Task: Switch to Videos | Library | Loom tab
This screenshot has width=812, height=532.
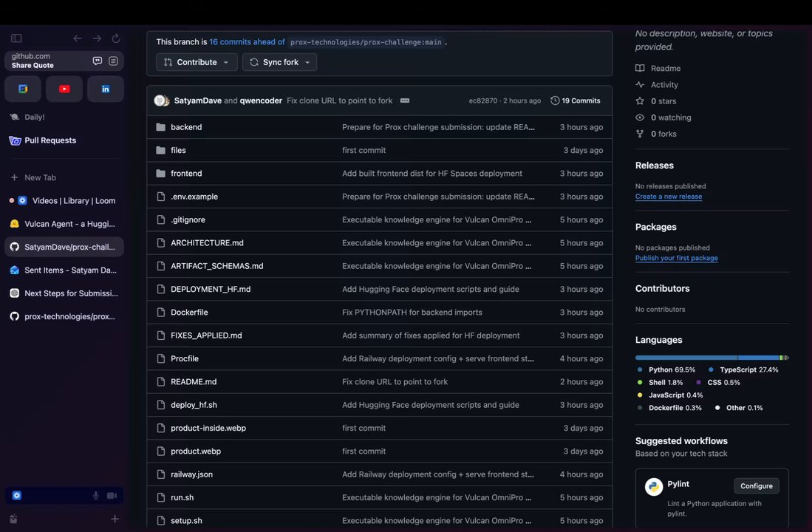Action: tap(64, 200)
